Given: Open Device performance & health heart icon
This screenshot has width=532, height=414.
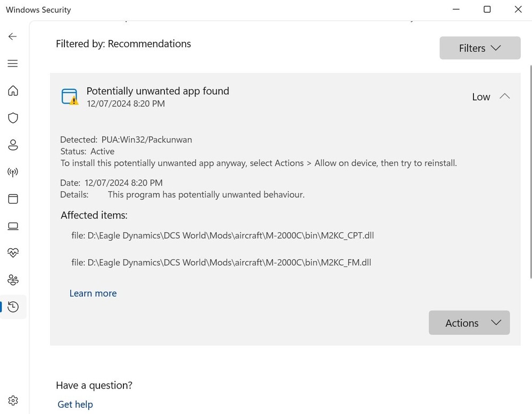Looking at the screenshot, I should 13,253.
